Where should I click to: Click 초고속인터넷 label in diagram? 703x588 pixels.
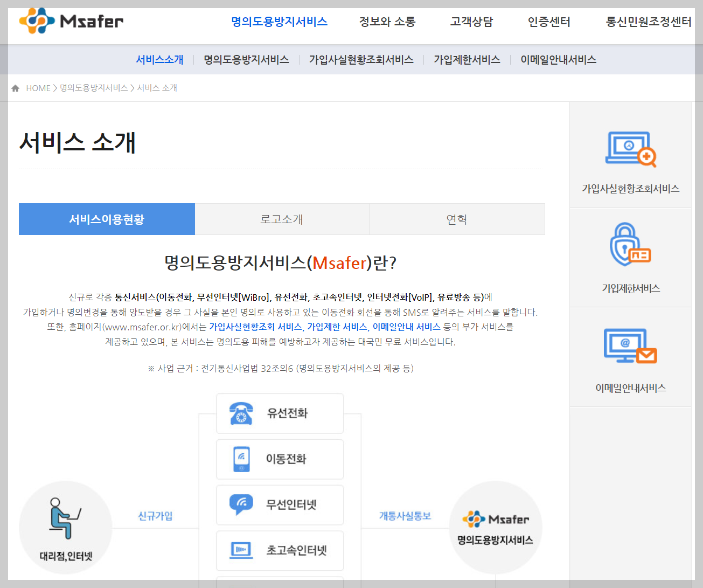click(x=297, y=550)
